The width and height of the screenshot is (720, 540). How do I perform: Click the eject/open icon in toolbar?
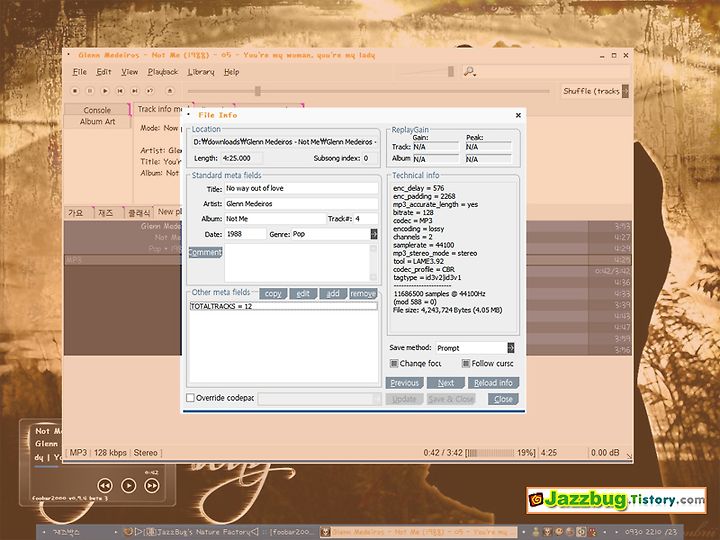(170, 91)
